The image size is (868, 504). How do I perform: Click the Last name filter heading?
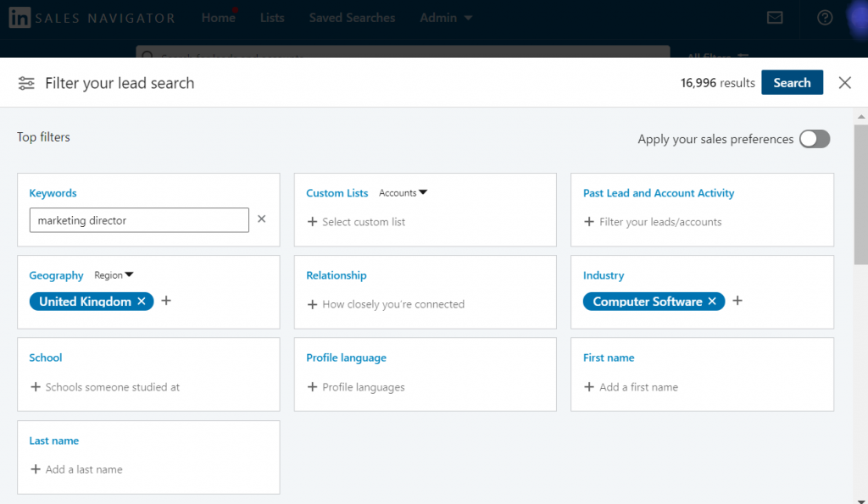(x=53, y=441)
